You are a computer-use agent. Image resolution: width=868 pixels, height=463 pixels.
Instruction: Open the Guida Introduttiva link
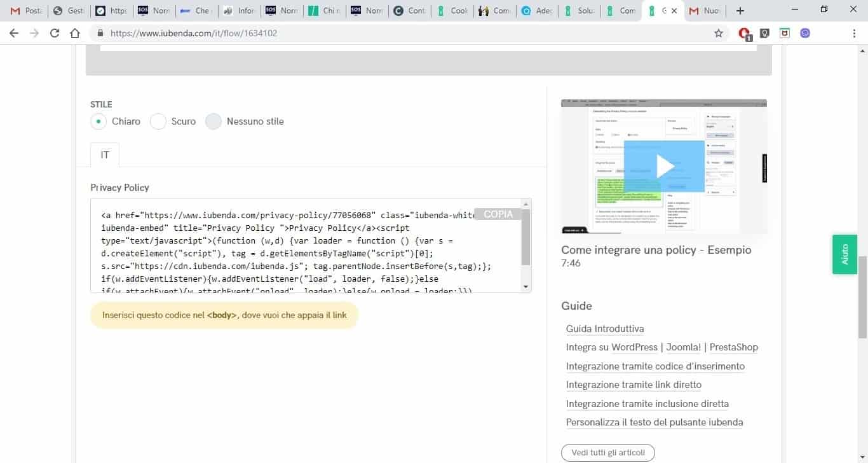click(605, 329)
